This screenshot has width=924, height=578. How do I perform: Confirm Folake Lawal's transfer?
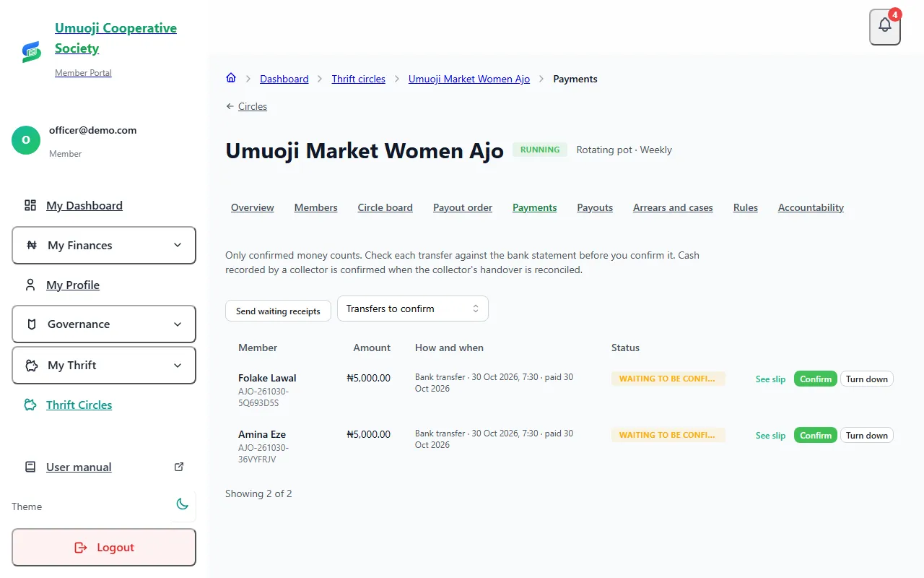816,379
